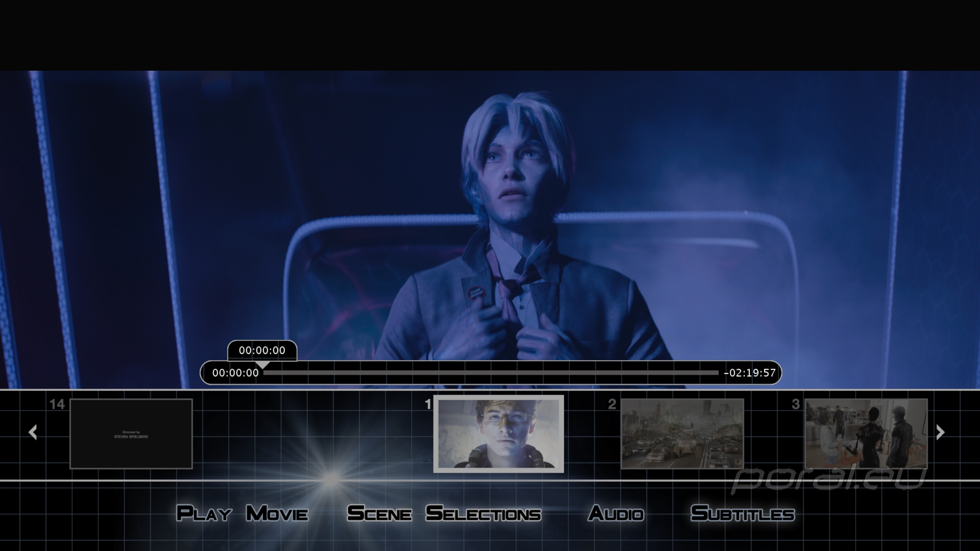
Task: Click the playback progress bar track
Action: click(491, 373)
